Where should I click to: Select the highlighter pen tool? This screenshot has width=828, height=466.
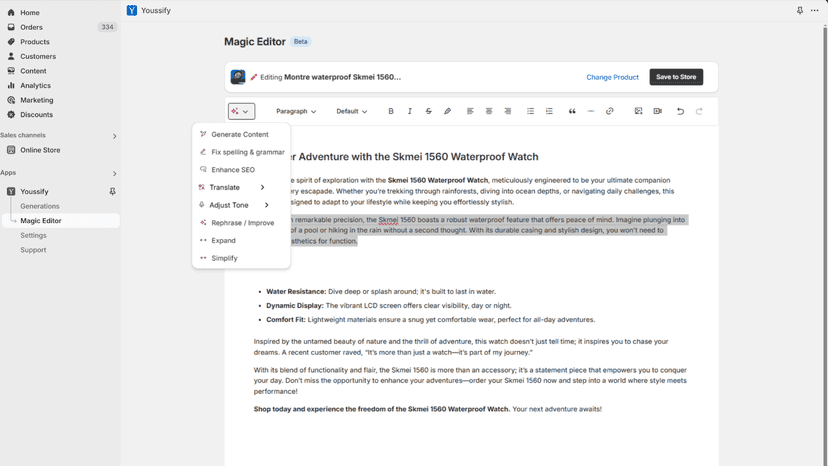(447, 111)
